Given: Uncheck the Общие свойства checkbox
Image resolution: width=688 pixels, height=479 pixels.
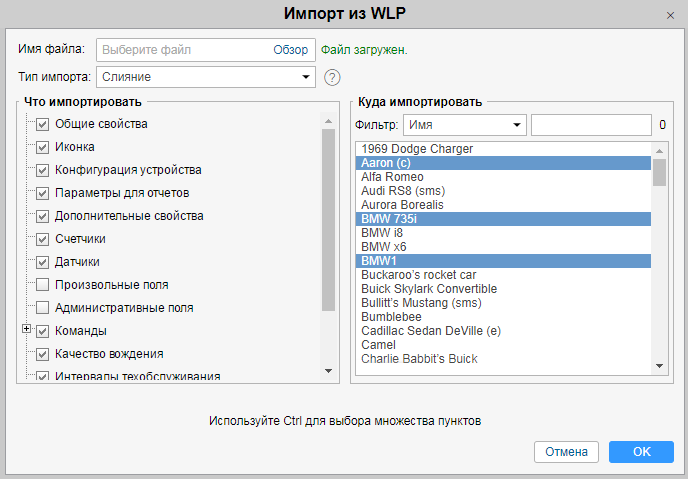Looking at the screenshot, I should 42,124.
